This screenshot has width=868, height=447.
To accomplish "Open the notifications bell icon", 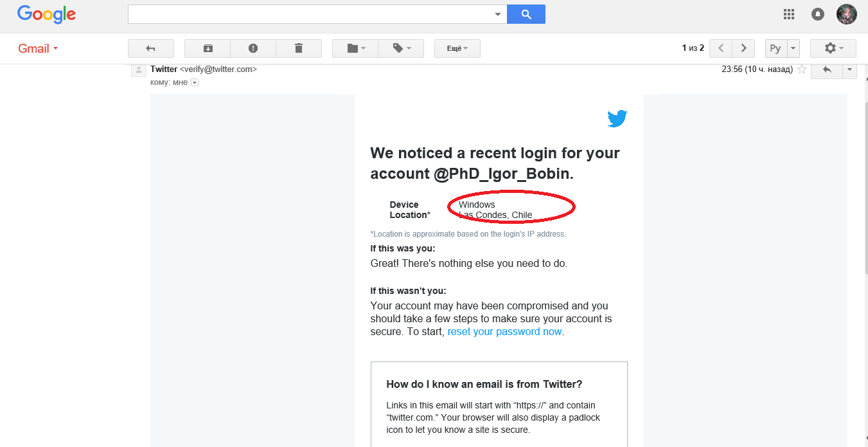I will 818,14.
